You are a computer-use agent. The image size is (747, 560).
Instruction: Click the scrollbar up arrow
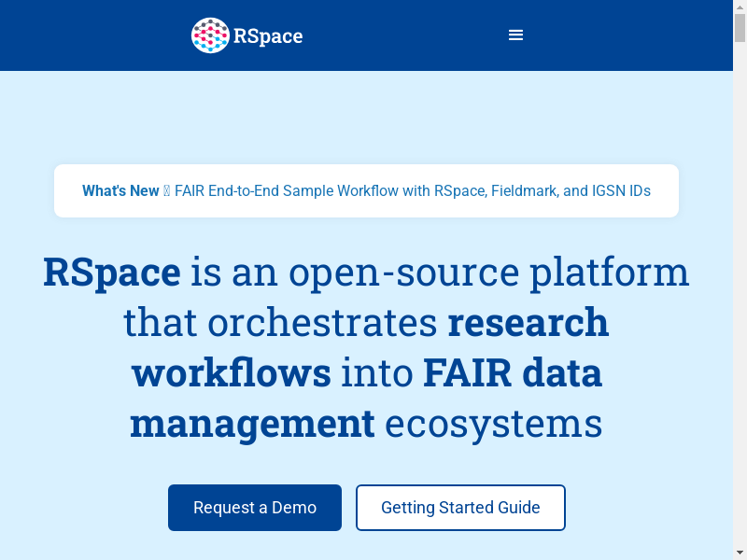(740, 7)
